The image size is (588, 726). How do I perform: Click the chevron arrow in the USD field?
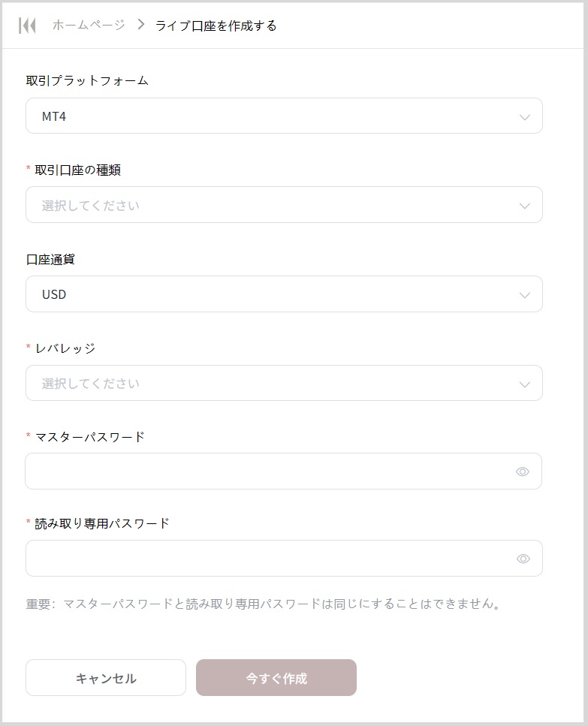(525, 295)
